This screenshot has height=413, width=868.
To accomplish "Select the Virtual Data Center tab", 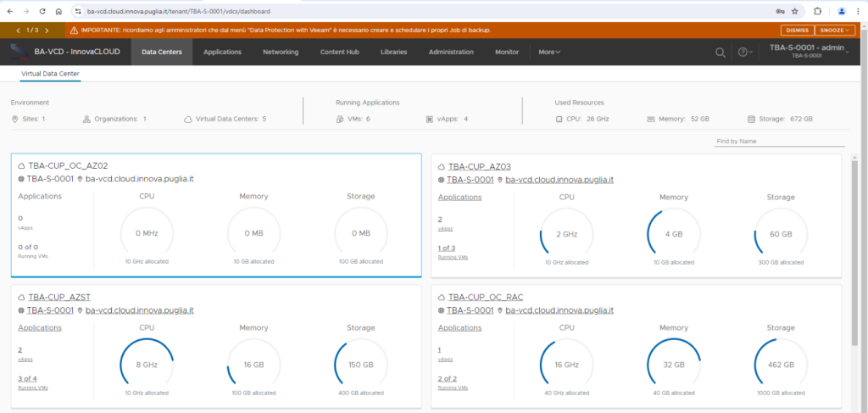I will point(51,74).
